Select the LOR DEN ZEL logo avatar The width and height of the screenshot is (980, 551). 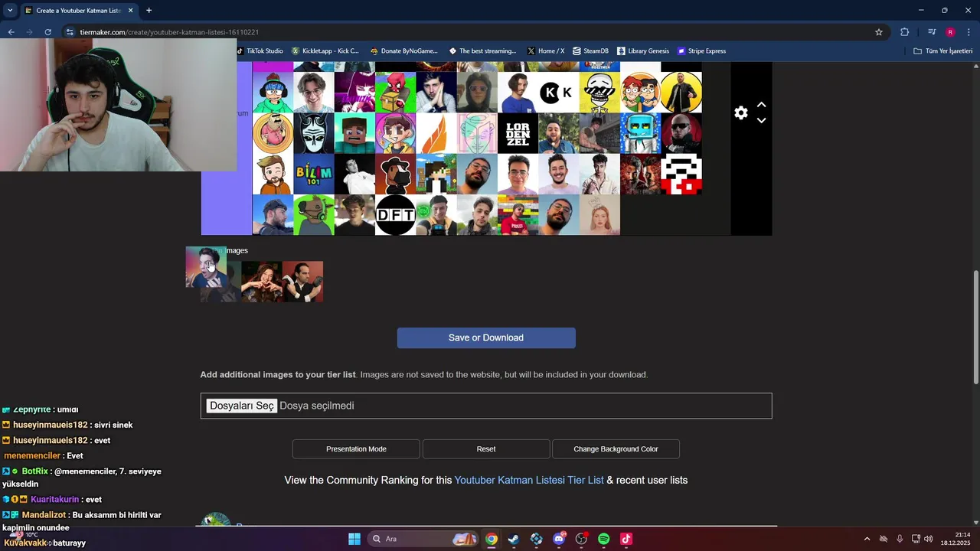tap(518, 133)
